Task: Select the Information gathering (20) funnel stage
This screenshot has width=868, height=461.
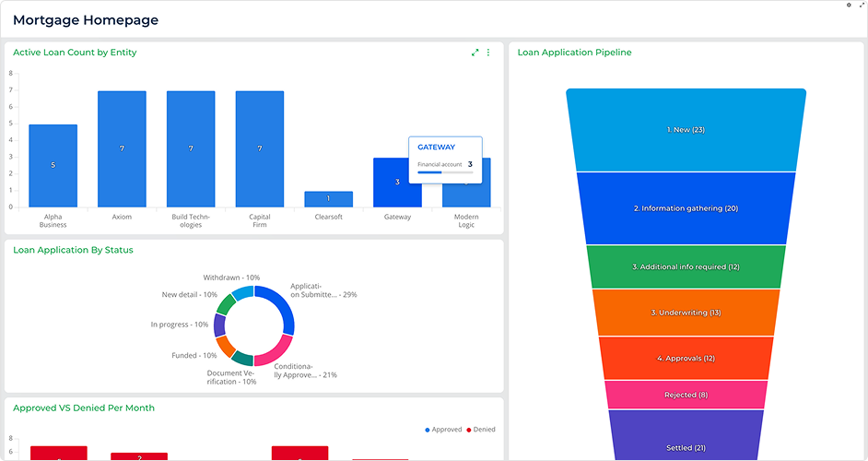Action: tap(686, 208)
